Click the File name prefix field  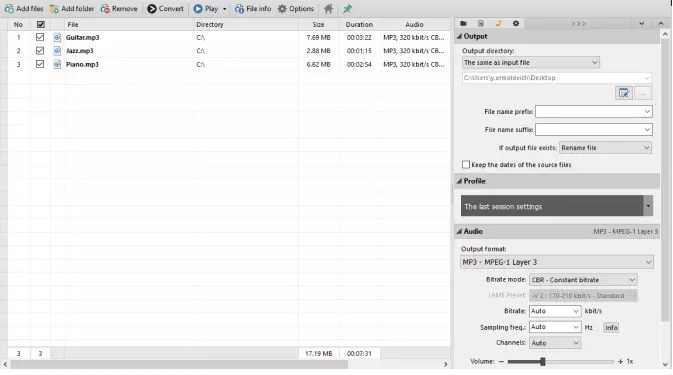pyautogui.click(x=594, y=112)
